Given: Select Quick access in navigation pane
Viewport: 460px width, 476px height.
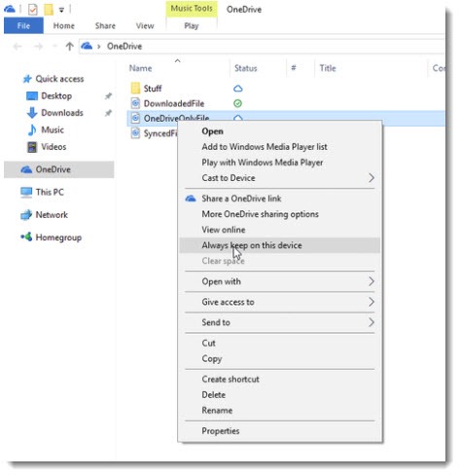Looking at the screenshot, I should (x=59, y=79).
